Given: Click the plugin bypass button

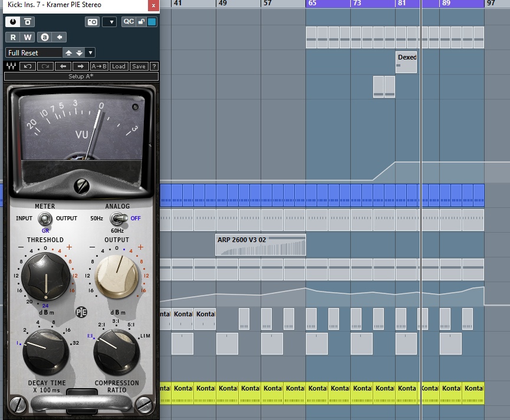Looking at the screenshot, I should click(28, 22).
